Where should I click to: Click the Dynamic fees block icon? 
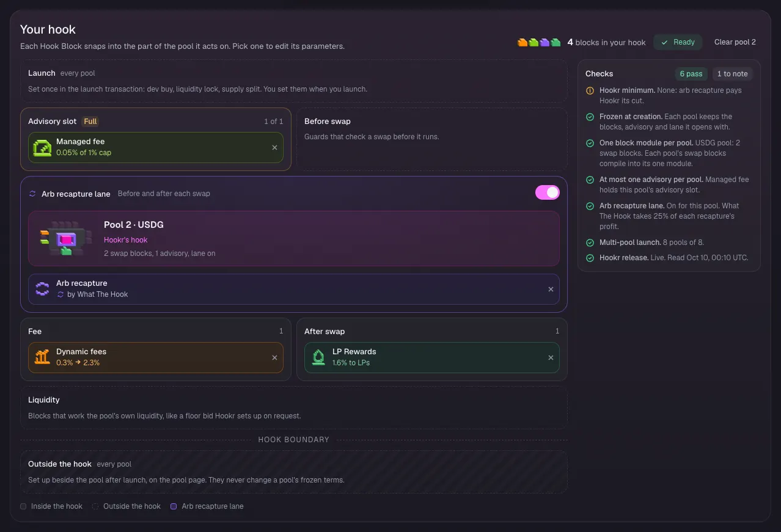(42, 357)
